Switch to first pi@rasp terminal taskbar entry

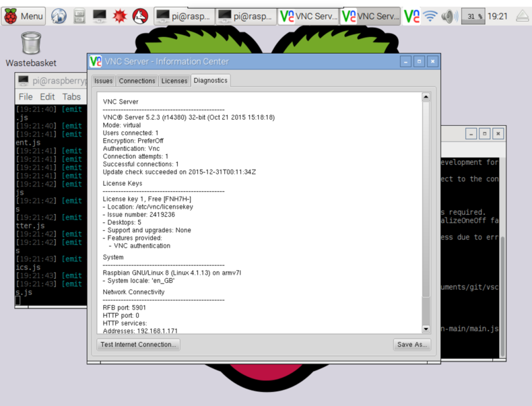[x=185, y=16]
